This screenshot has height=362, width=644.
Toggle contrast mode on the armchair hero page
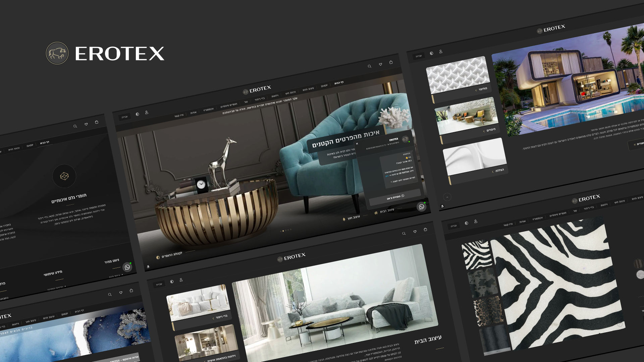click(x=137, y=114)
